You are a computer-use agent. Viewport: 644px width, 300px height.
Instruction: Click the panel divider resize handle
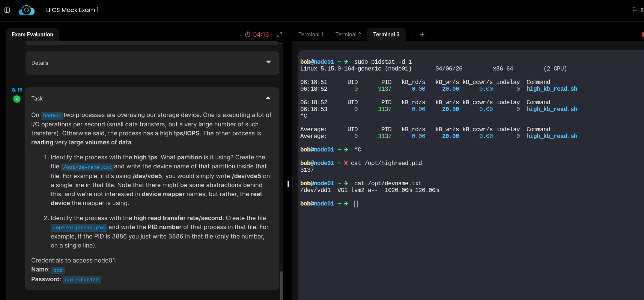pyautogui.click(x=288, y=184)
